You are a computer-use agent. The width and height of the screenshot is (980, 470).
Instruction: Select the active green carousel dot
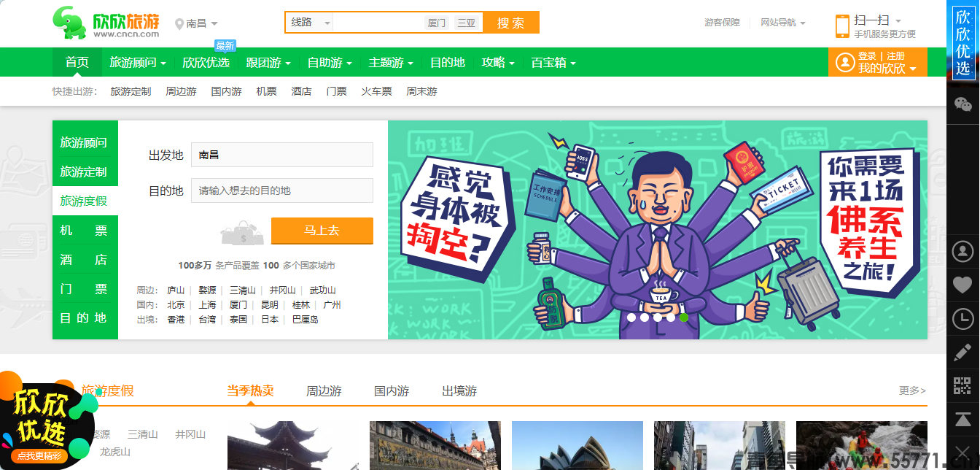(x=684, y=317)
